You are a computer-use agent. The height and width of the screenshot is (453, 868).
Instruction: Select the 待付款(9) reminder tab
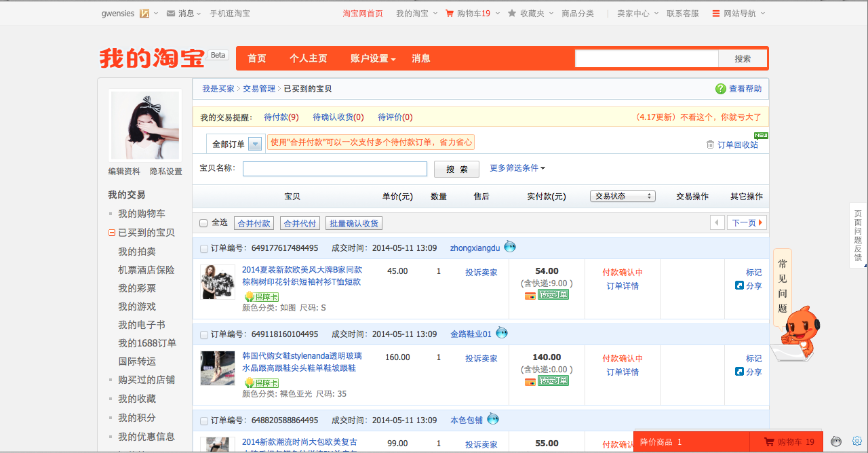(281, 117)
